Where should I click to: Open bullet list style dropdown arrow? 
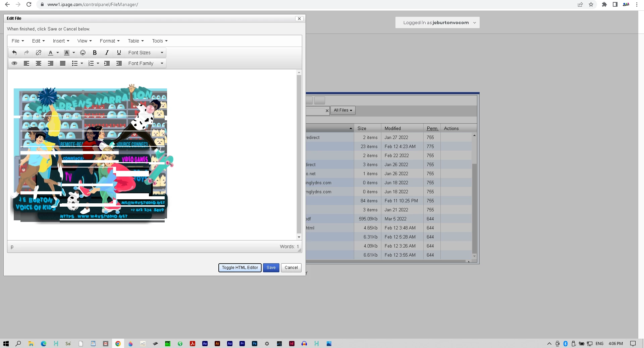[82, 63]
